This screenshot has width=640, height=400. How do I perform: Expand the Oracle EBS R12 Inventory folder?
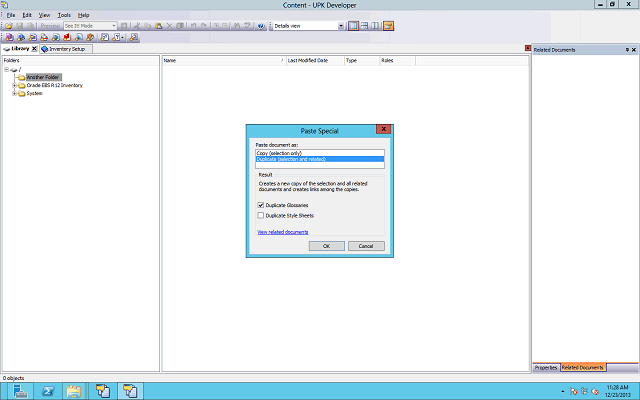pos(14,85)
